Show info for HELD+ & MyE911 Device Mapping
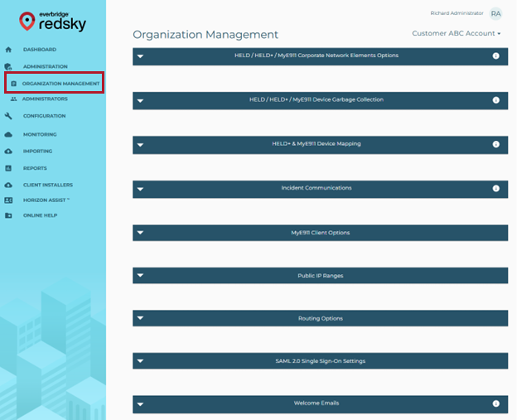Viewport: 517px width, 420px height. (x=495, y=144)
